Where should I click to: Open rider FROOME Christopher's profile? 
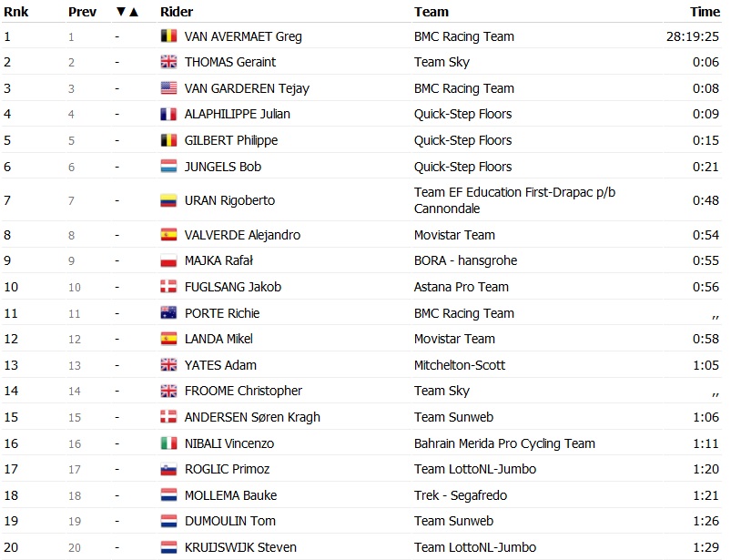pyautogui.click(x=243, y=391)
